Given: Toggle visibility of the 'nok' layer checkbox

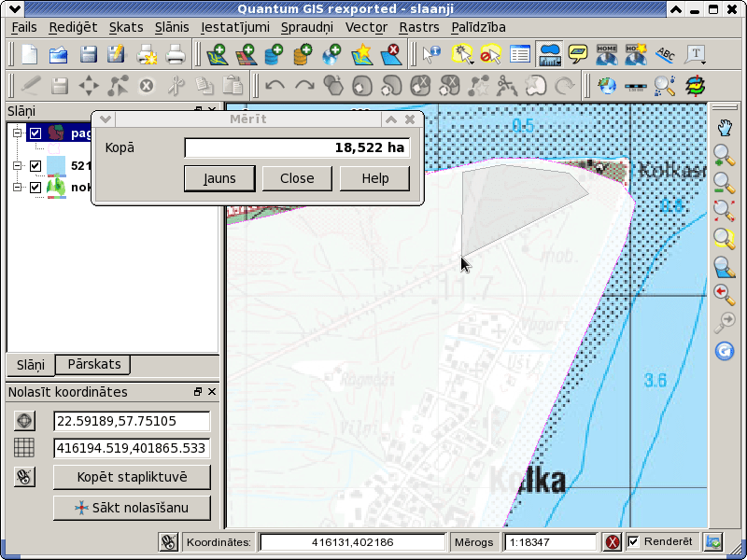Looking at the screenshot, I should (x=35, y=188).
